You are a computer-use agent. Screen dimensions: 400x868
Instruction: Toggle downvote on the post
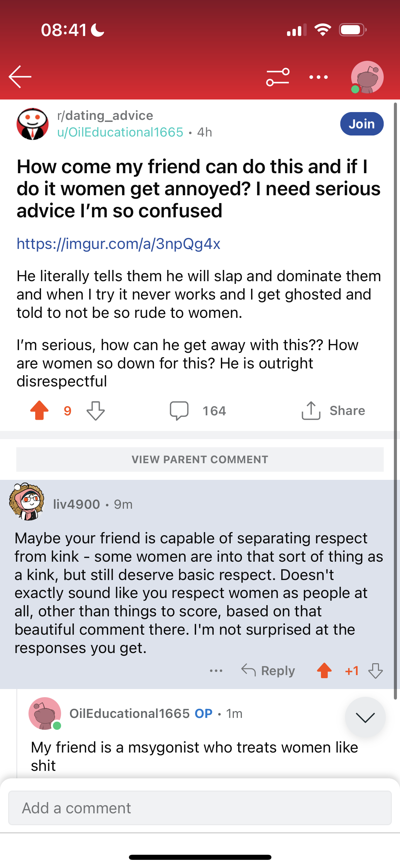96,411
